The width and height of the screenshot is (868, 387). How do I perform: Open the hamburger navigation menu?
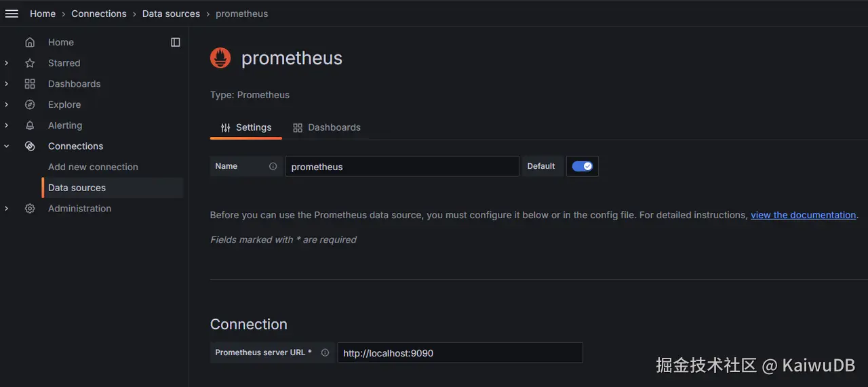(12, 14)
